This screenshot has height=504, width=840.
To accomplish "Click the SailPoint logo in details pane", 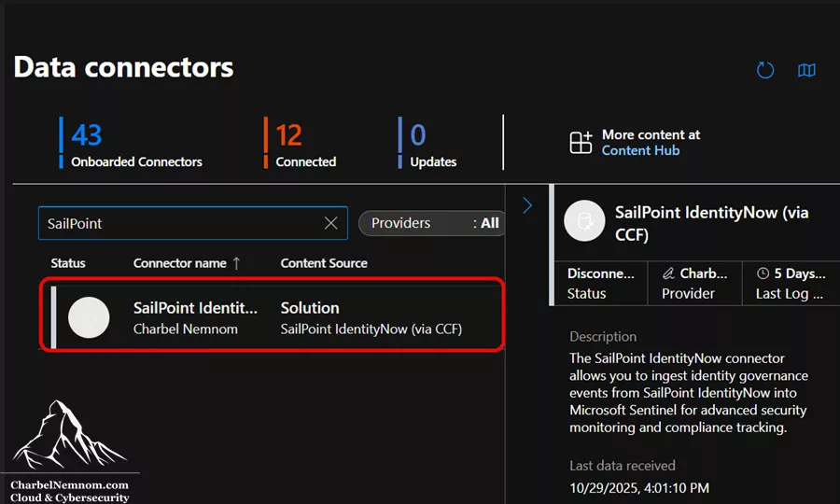I will coord(584,220).
